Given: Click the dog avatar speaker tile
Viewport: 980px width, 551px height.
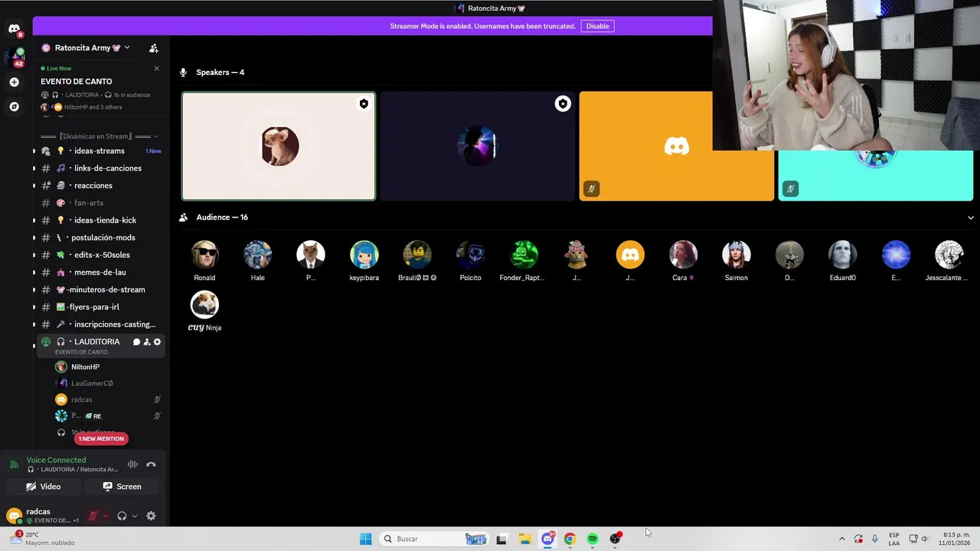Looking at the screenshot, I should [x=279, y=146].
